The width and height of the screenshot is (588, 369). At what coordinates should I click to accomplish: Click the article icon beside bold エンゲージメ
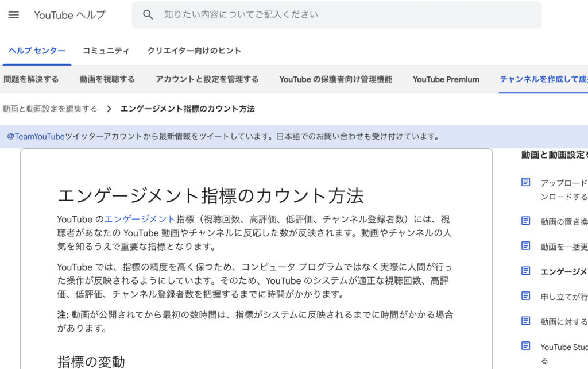click(x=526, y=271)
